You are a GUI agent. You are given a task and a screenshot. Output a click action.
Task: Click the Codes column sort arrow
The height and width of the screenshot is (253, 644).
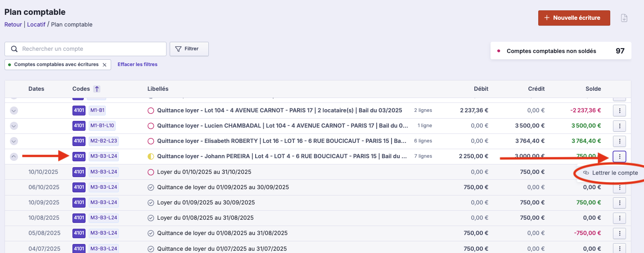coord(97,89)
